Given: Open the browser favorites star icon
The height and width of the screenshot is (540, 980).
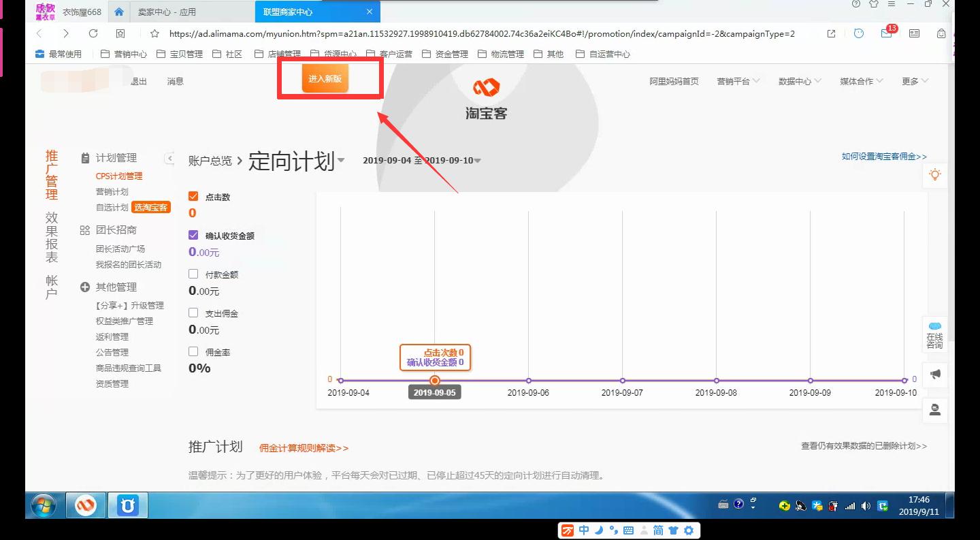Looking at the screenshot, I should [x=154, y=33].
